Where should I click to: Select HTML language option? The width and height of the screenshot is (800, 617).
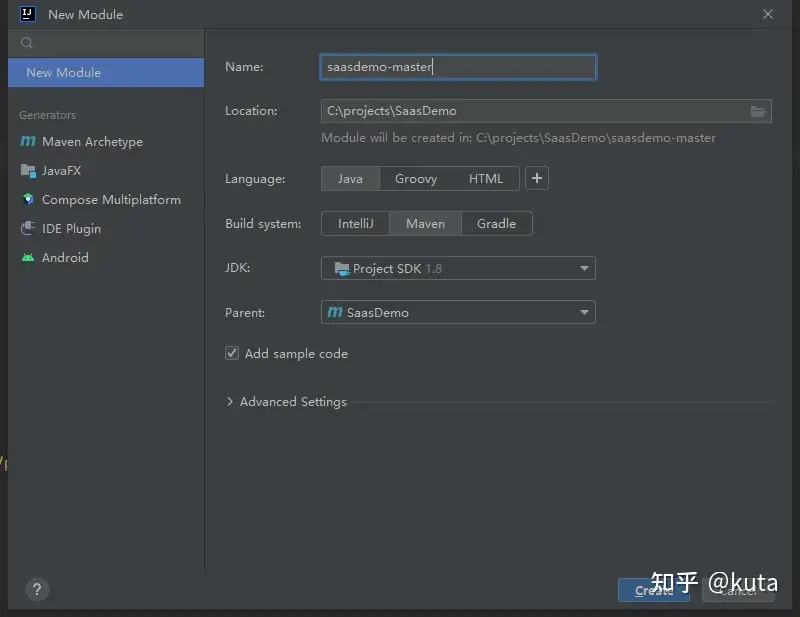[486, 179]
